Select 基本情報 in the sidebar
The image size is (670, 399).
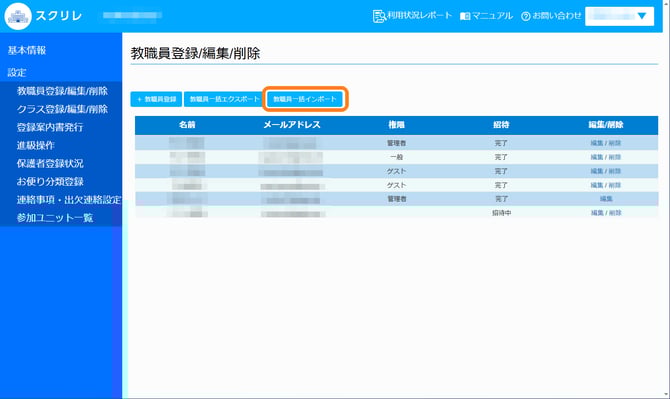pyautogui.click(x=27, y=50)
